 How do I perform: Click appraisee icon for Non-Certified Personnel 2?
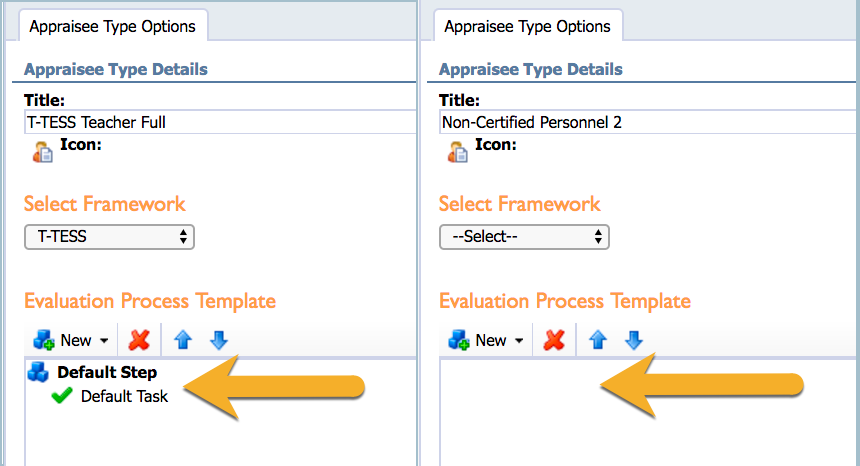point(458,152)
